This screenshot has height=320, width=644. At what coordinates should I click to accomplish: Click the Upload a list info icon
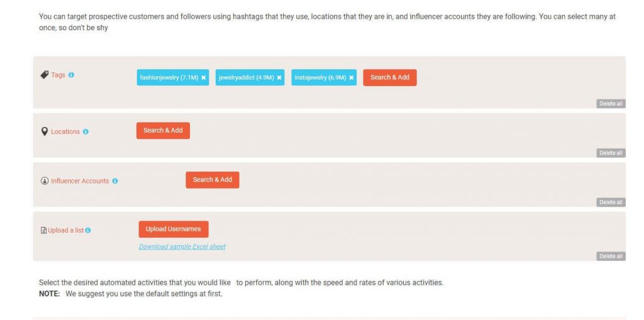pos(88,231)
